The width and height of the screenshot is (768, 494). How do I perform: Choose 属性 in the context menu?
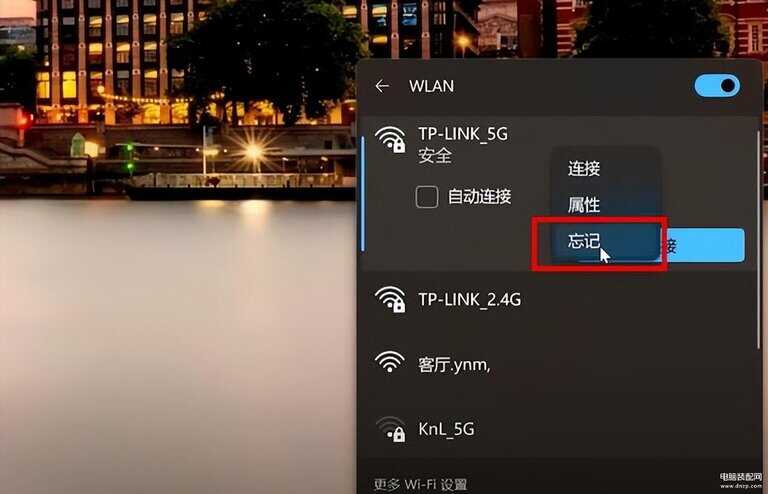(x=584, y=205)
